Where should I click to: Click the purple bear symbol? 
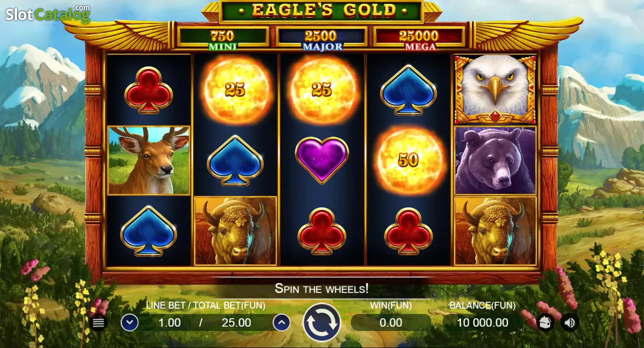(495, 160)
